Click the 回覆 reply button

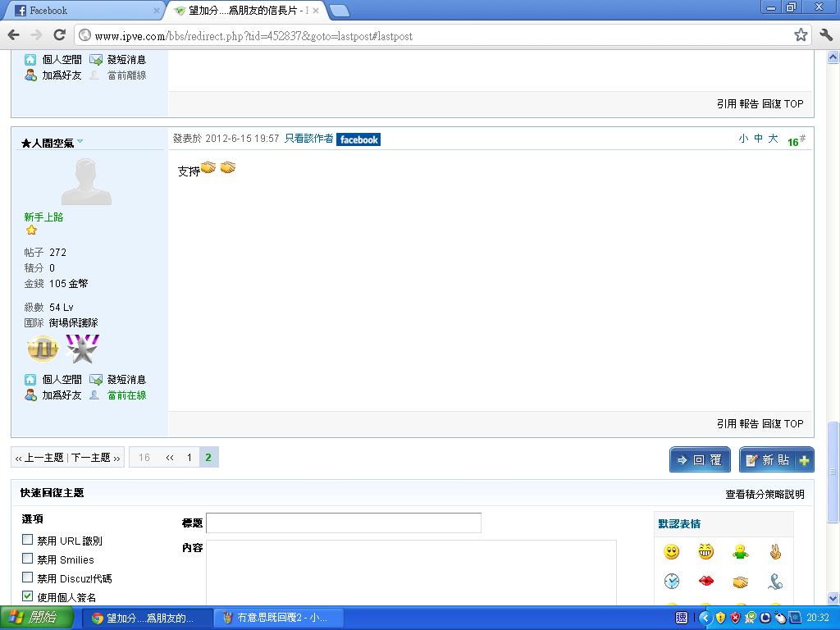pos(700,459)
